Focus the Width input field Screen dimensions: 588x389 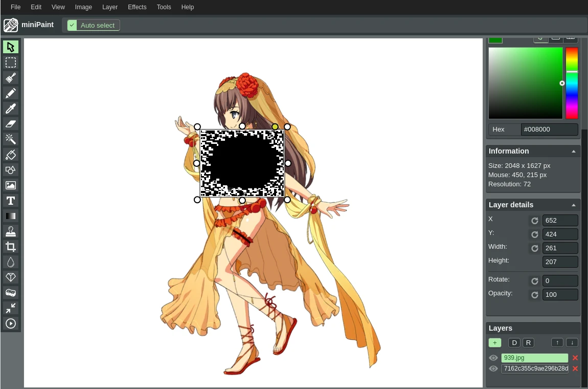560,248
